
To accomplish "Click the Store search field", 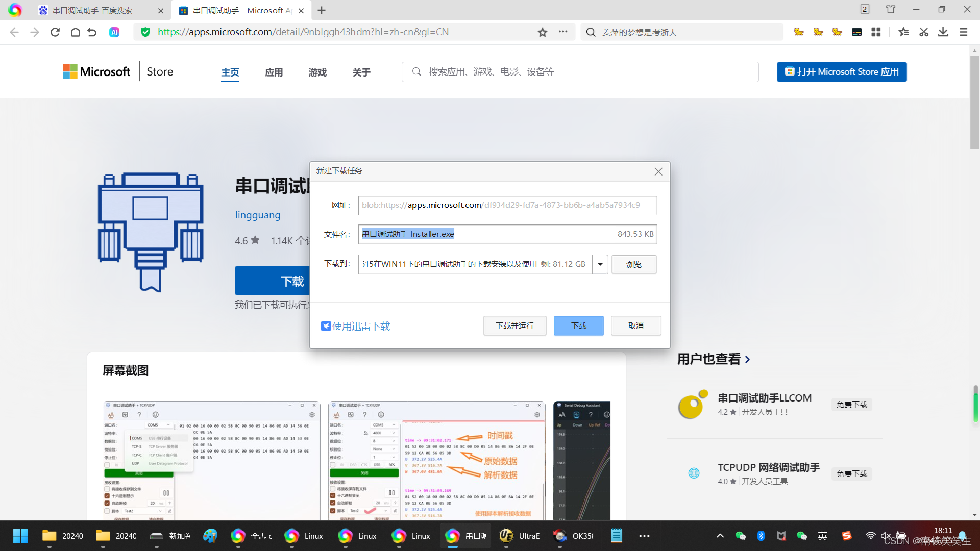I will pyautogui.click(x=580, y=72).
